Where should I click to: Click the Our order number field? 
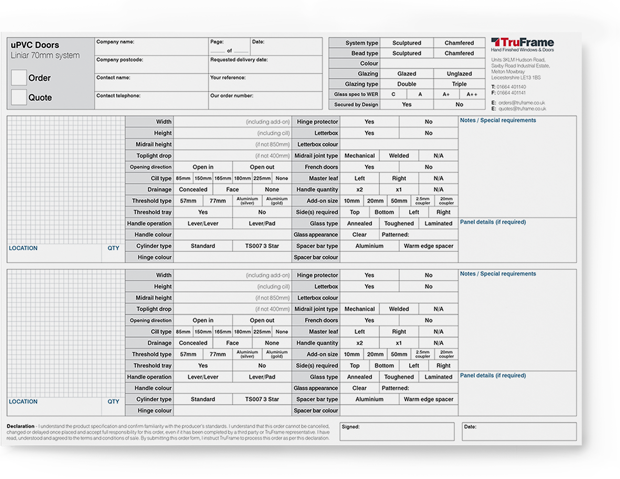(x=265, y=100)
